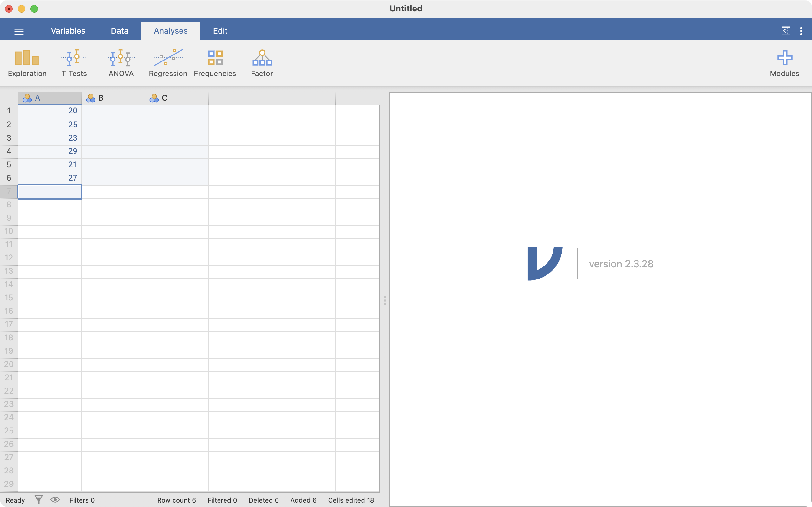
Task: Toggle the results panel collapse icon
Action: (x=785, y=31)
